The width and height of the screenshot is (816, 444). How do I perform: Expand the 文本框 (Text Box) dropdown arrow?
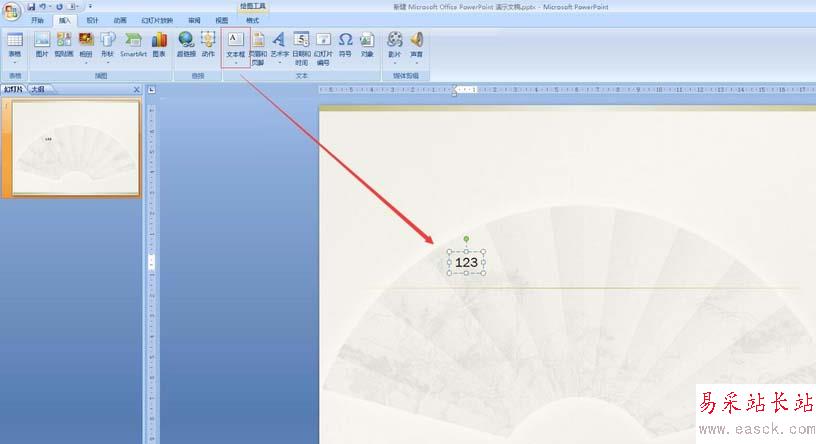pos(236,63)
